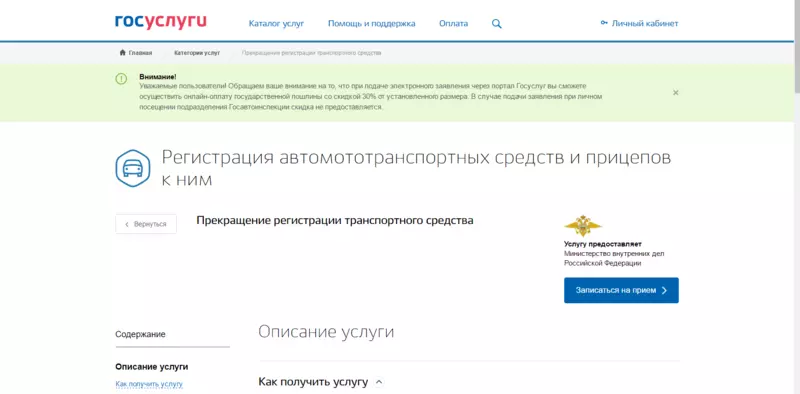Open Каталог услуг menu
This screenshot has height=394, width=800.
click(276, 23)
